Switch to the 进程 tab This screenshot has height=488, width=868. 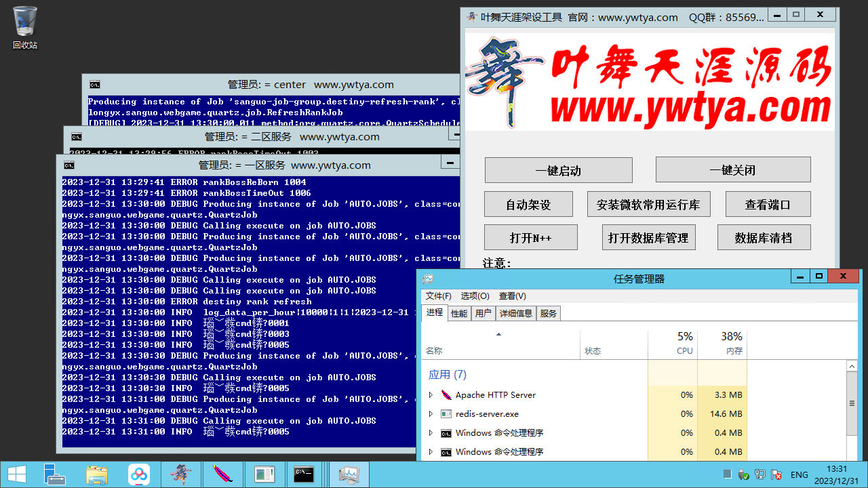coord(435,312)
